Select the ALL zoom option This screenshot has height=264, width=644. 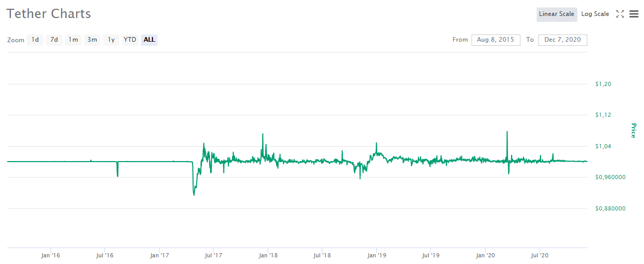pos(149,40)
